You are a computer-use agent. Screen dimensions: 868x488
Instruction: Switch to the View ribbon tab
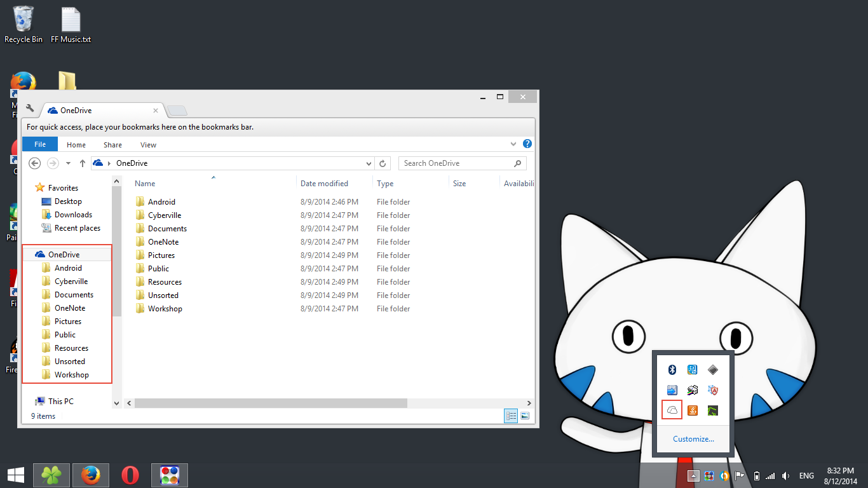(x=148, y=145)
